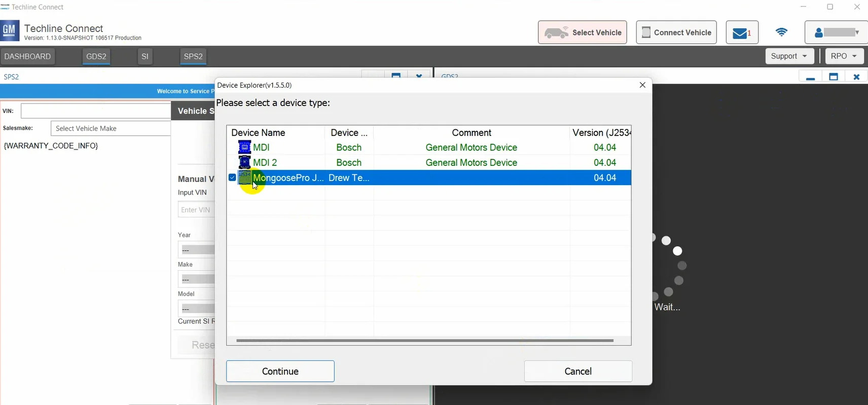Open the SI tab
This screenshot has height=405, width=868.
coord(145,56)
